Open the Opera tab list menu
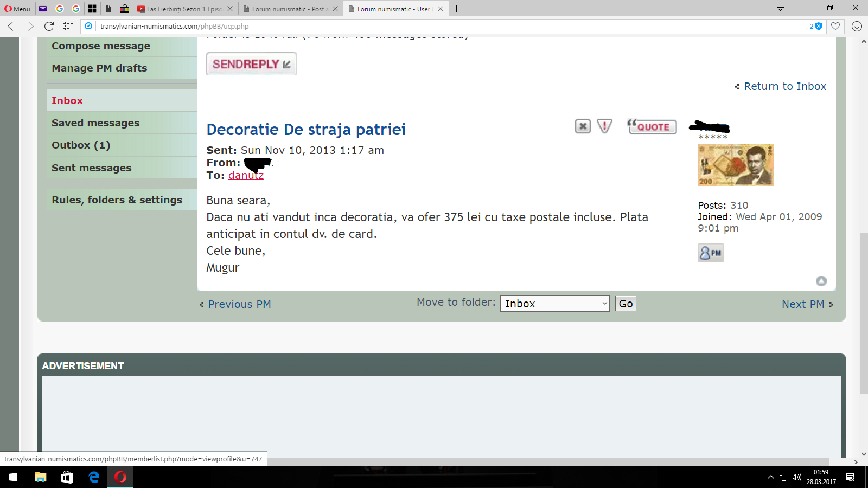The width and height of the screenshot is (868, 488). pos(780,8)
